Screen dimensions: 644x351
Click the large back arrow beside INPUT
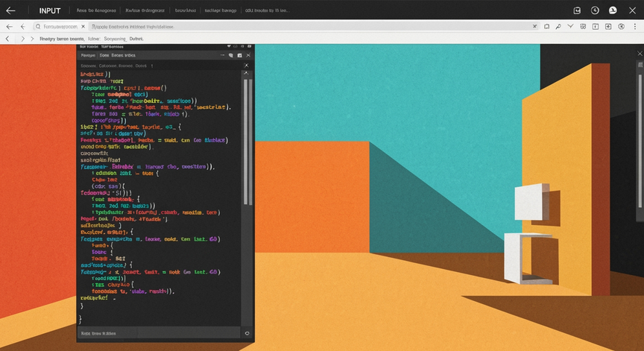(x=10, y=10)
